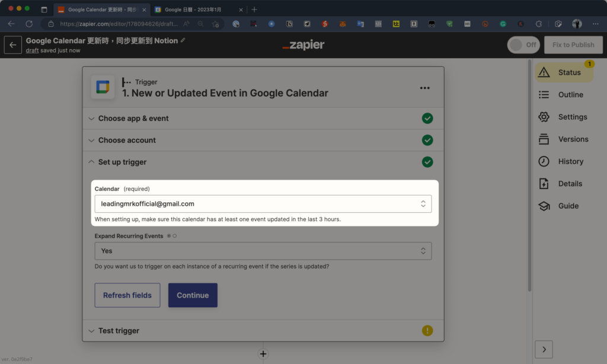
Task: Open the browser three-dots settings menu
Action: (x=595, y=24)
